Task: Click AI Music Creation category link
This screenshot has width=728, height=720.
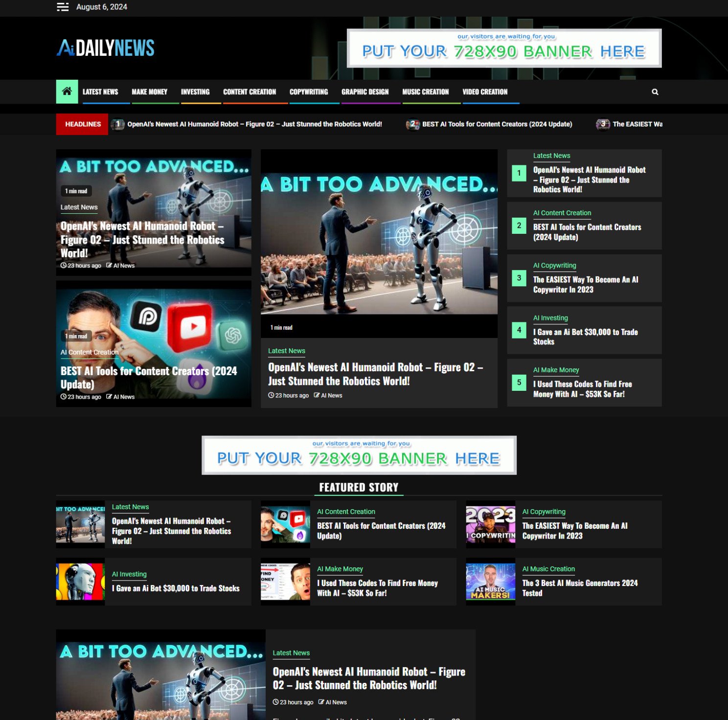Action: 548,569
